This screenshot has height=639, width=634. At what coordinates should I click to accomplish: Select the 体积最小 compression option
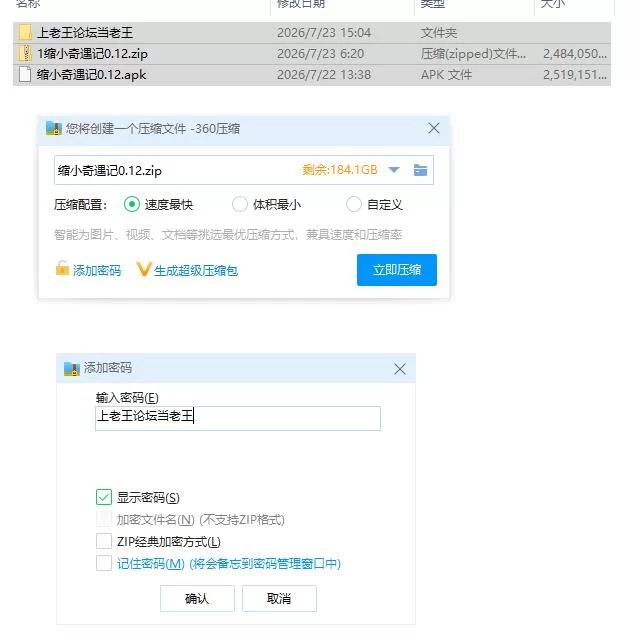point(240,204)
